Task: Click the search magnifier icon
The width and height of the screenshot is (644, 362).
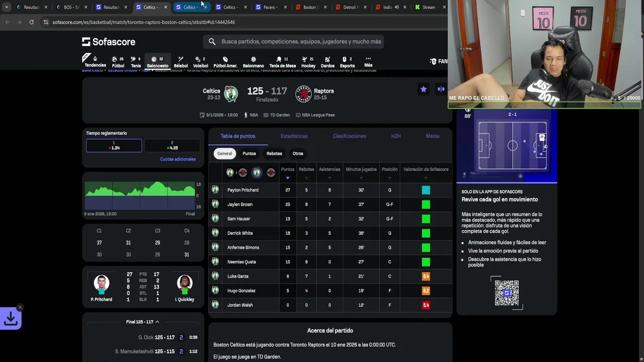Action: click(212, 42)
